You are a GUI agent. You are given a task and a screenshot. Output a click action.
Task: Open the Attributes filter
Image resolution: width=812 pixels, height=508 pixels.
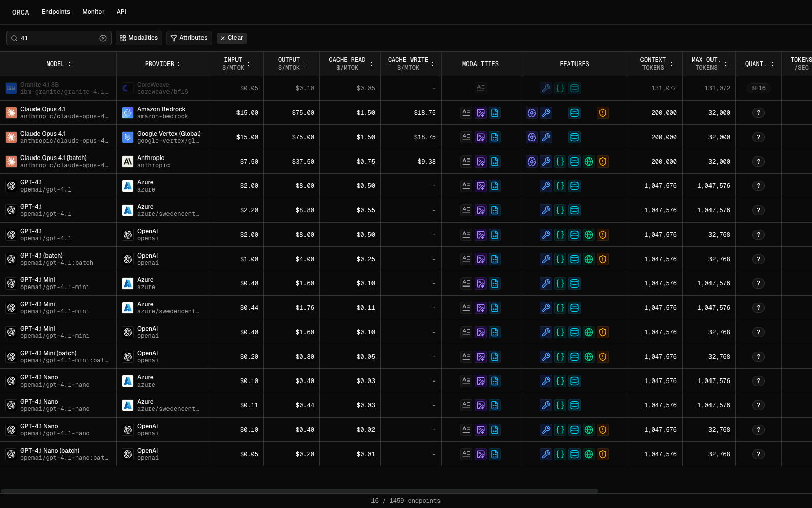[189, 38]
